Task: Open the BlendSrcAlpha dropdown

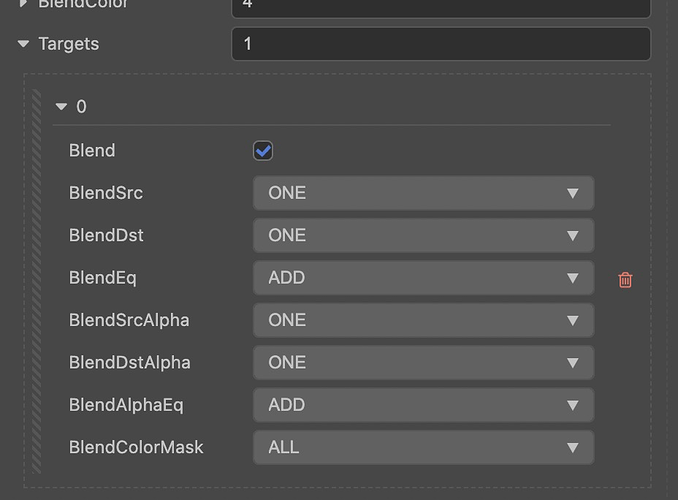Action: [423, 320]
